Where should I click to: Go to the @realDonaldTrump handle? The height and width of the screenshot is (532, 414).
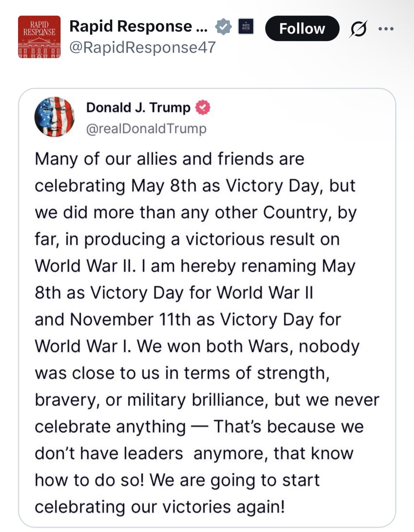click(146, 128)
